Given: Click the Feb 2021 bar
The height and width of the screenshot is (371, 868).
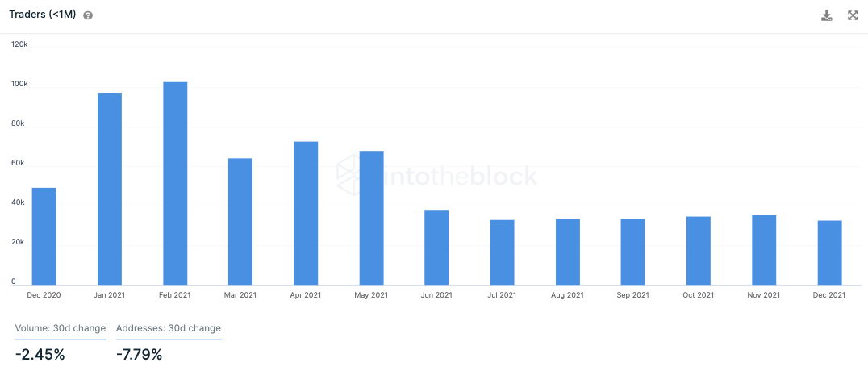Looking at the screenshot, I should [x=175, y=184].
